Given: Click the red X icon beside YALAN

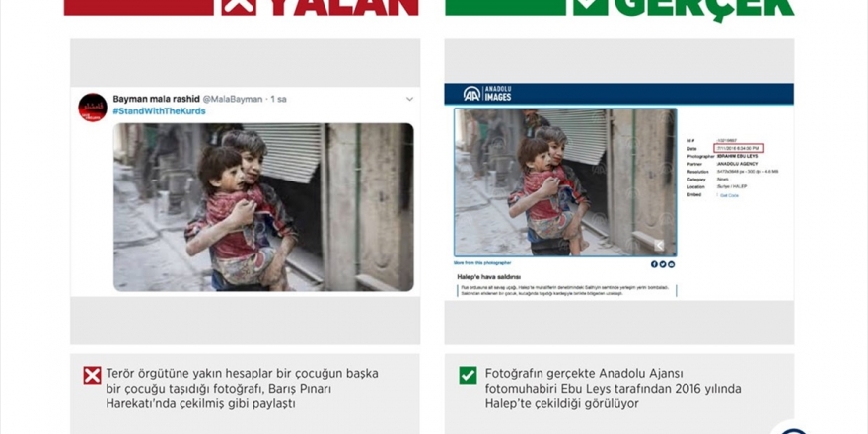Looking at the screenshot, I should 239,7.
